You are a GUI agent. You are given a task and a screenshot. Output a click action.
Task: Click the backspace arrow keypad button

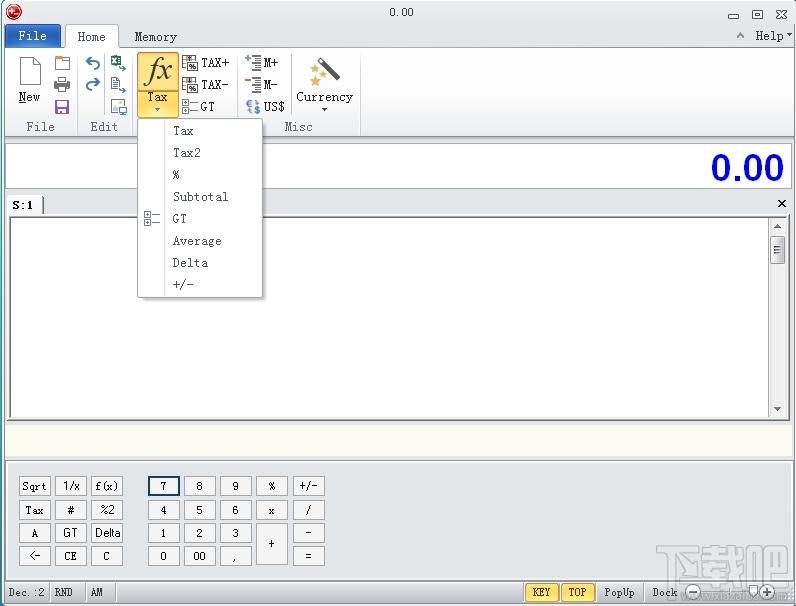35,556
